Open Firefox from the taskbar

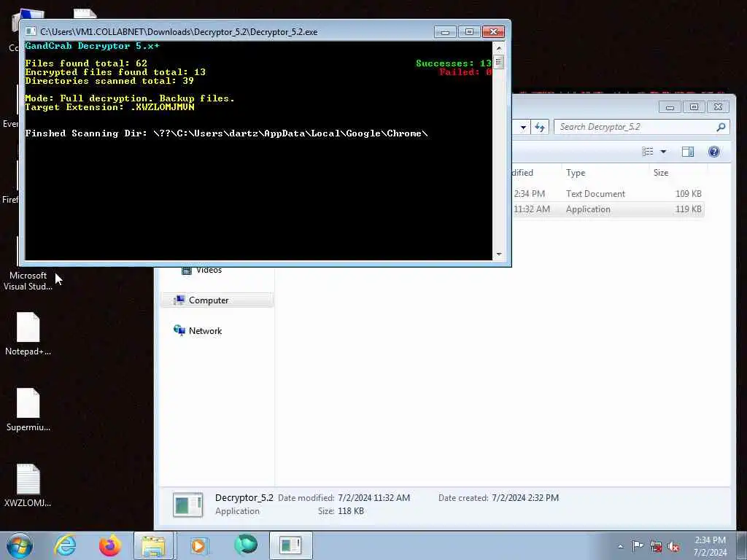[109, 545]
